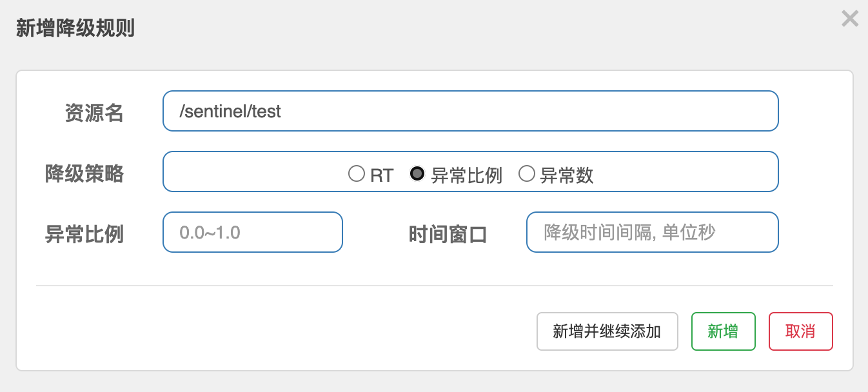
Task: Click the 时间窗口 field label
Action: 448,233
